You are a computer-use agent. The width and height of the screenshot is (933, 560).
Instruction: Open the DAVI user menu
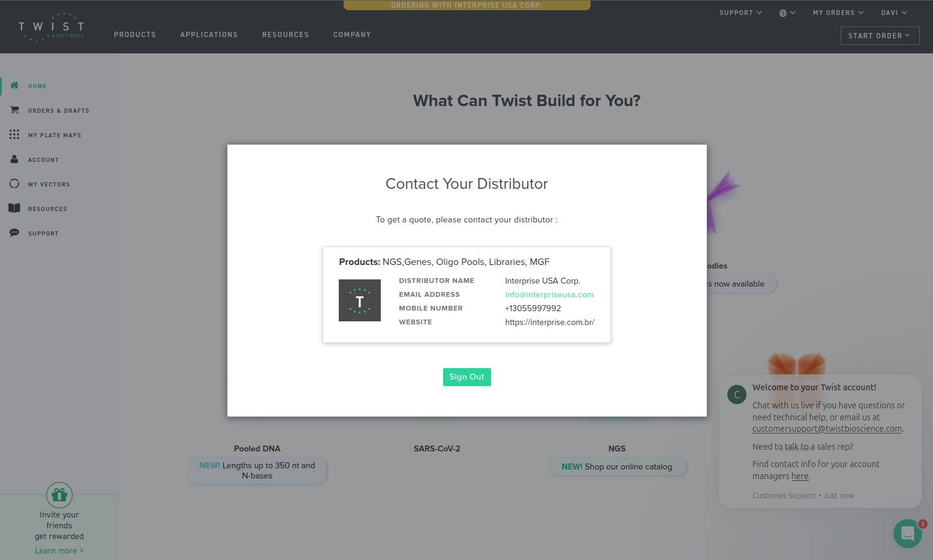(x=893, y=13)
